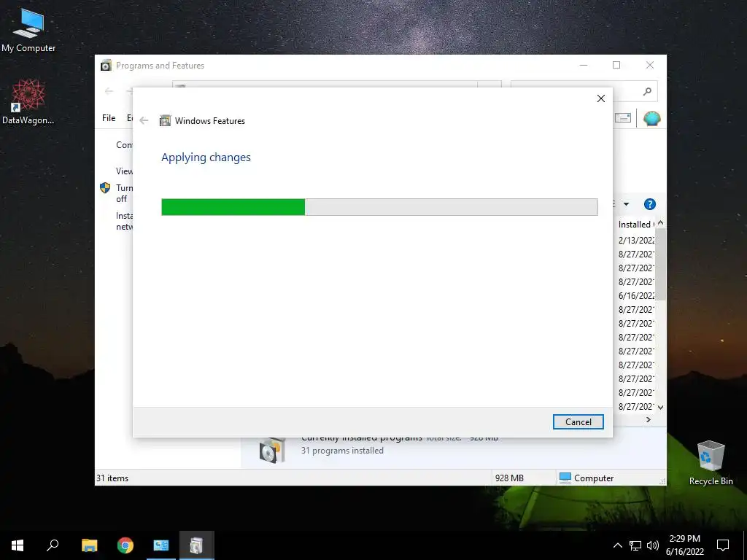Open the clock and date flyout
The width and height of the screenshot is (747, 560).
pos(684,545)
